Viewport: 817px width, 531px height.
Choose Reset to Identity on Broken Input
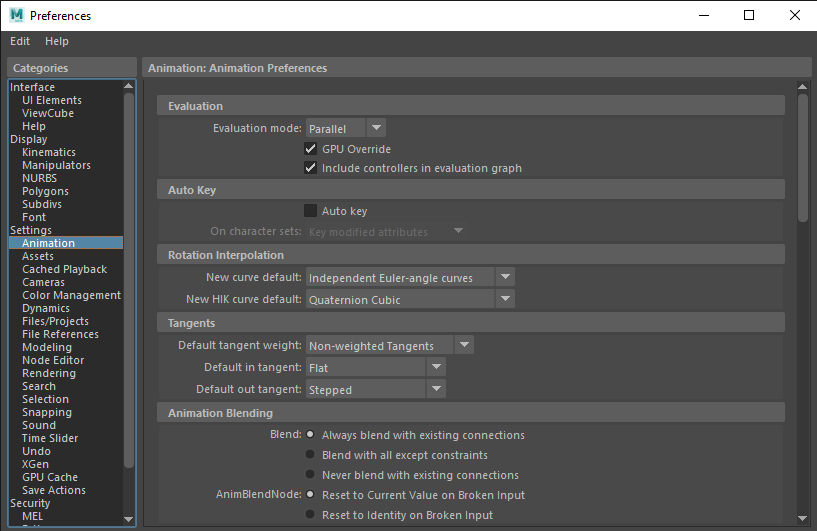click(x=310, y=514)
